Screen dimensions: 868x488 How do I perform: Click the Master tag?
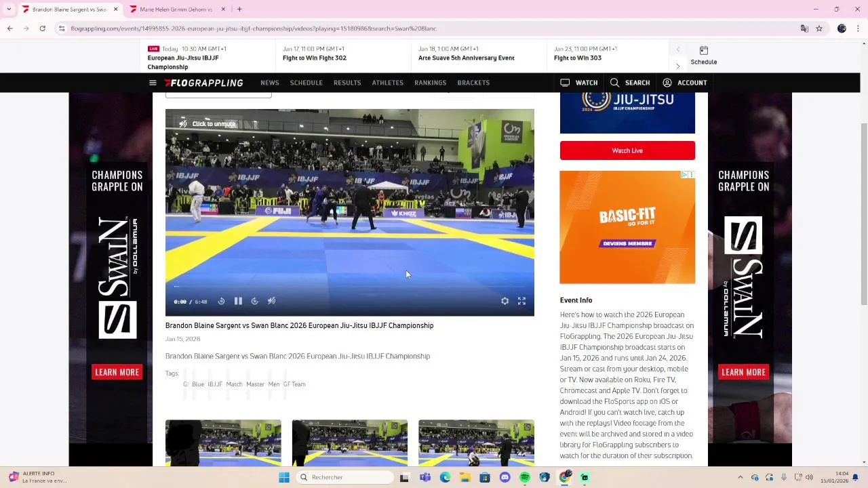[256, 384]
